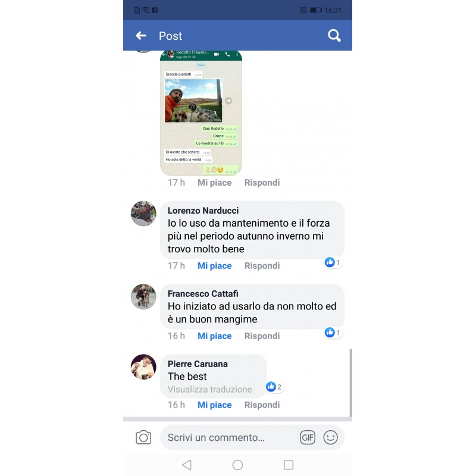Open search with the magnifier icon

(x=334, y=36)
